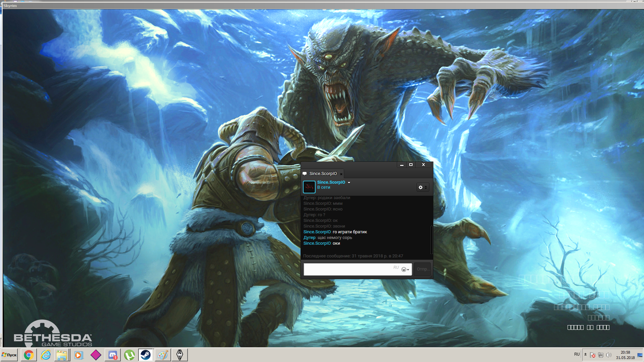Open the Пуск start menu
Image resolution: width=644 pixels, height=362 pixels.
click(x=9, y=355)
